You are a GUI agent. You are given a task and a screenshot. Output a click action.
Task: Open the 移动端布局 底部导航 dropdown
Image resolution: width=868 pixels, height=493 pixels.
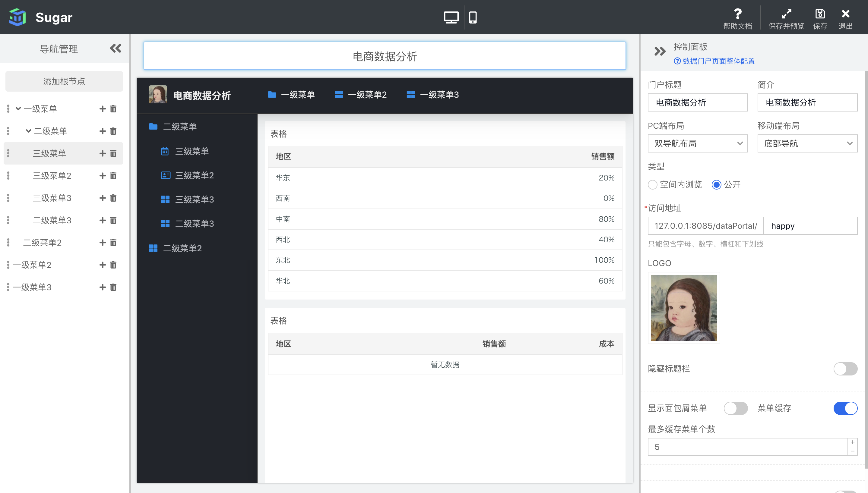pos(807,143)
